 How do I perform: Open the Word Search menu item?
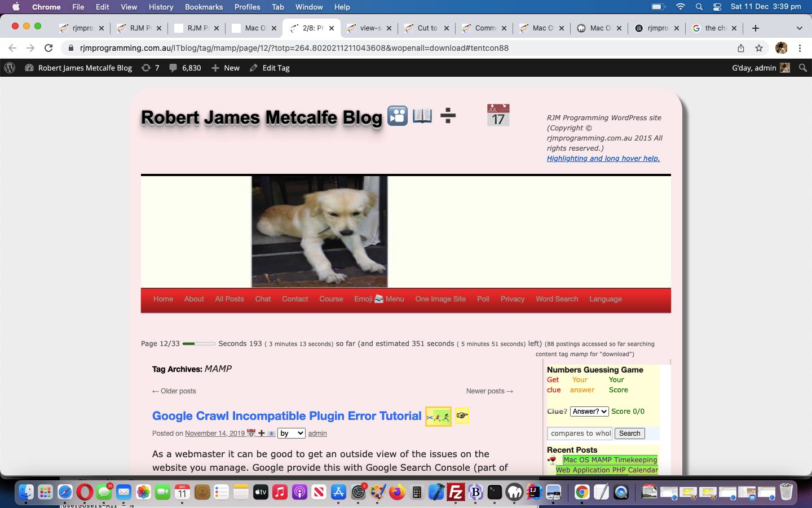557,299
